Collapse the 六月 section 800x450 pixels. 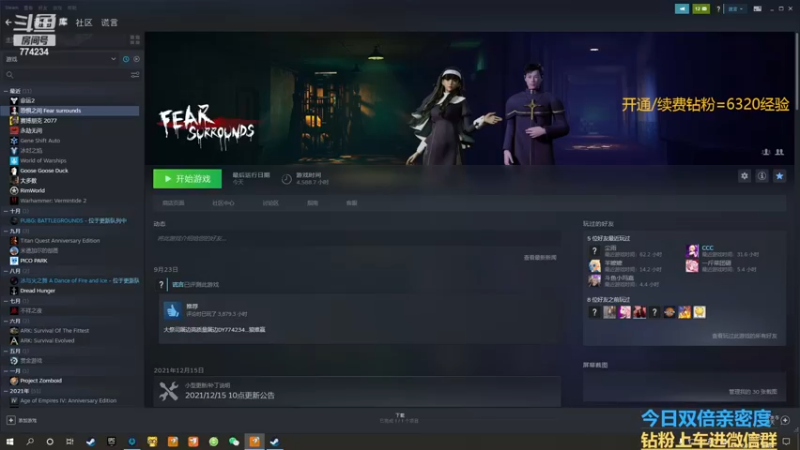coord(6,321)
